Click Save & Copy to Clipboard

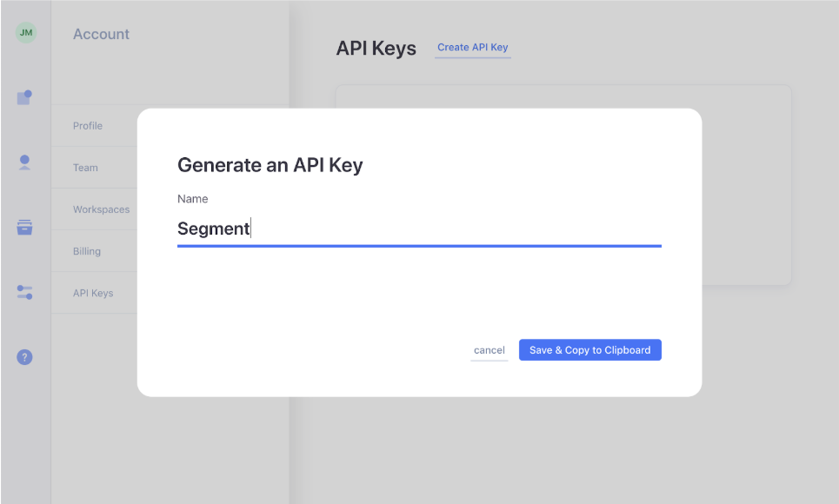(x=590, y=350)
